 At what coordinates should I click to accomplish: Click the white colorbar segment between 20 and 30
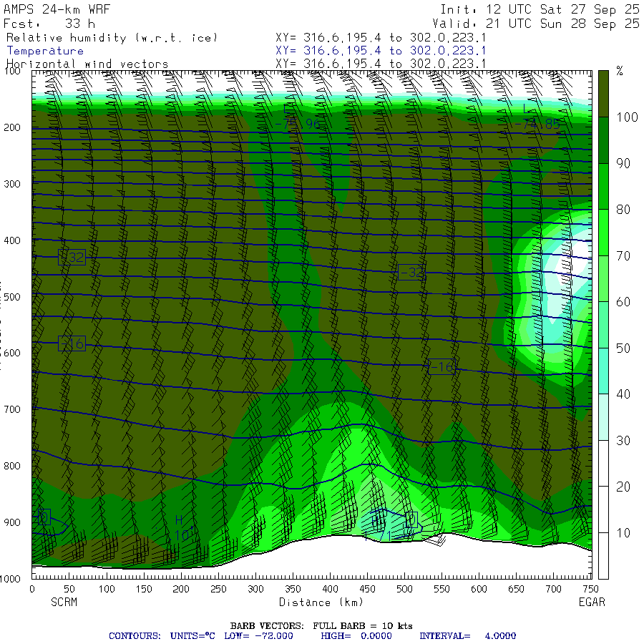[x=603, y=463]
